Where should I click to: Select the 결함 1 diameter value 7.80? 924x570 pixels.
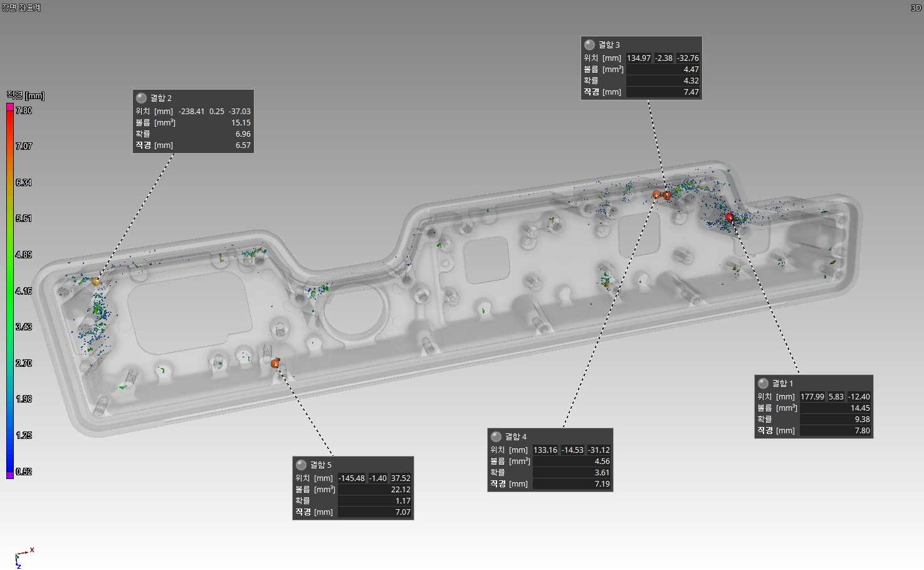[x=862, y=430]
